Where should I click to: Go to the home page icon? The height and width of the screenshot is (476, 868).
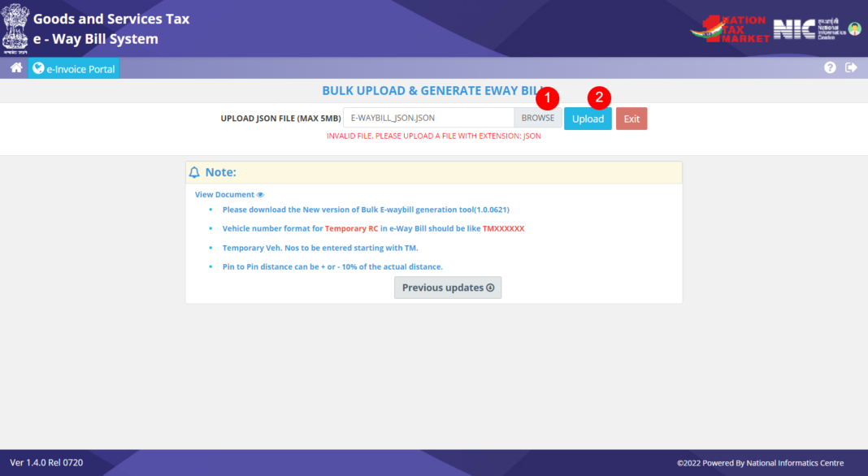pyautogui.click(x=16, y=67)
